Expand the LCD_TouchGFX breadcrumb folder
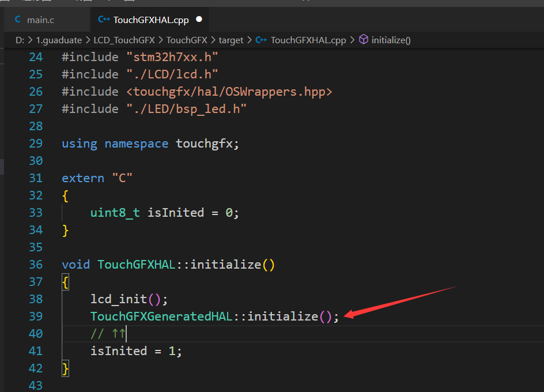Viewport: 544px width, 392px height. pos(124,40)
